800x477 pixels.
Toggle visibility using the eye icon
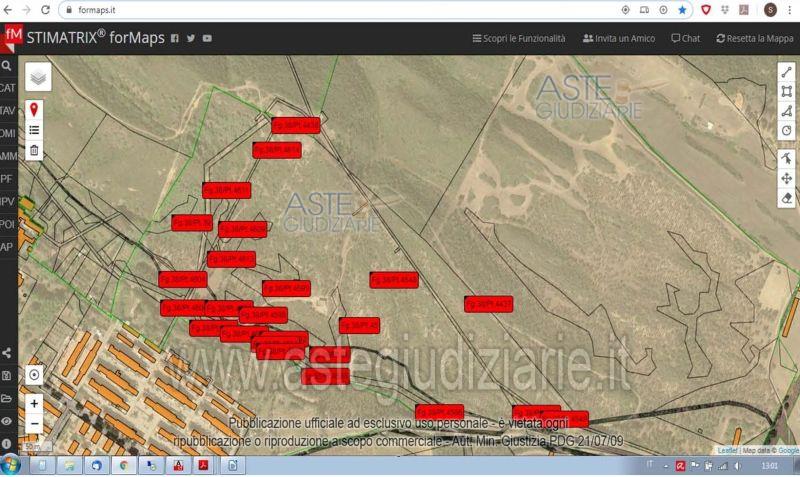[7, 421]
